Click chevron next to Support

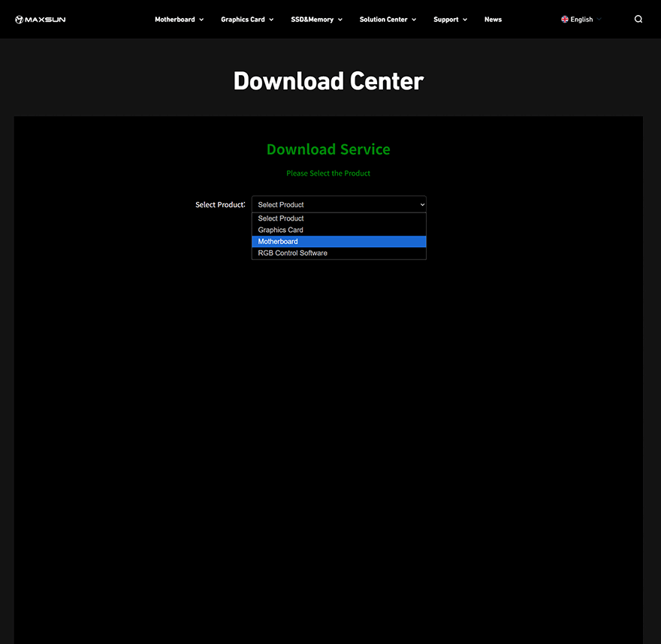[x=465, y=20]
